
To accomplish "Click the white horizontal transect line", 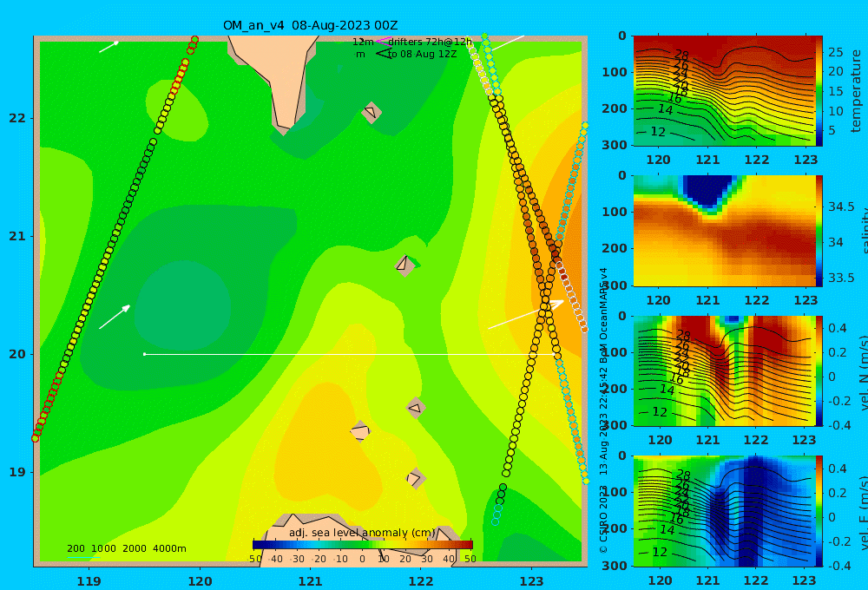I will (349, 354).
